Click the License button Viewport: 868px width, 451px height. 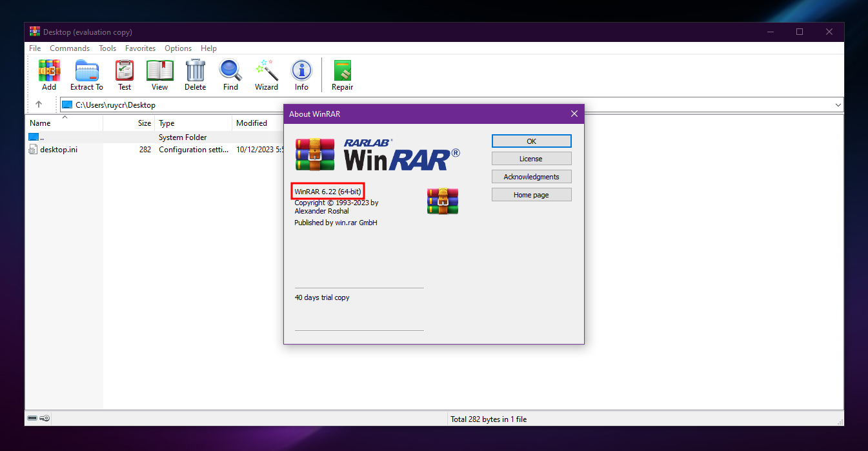531,159
